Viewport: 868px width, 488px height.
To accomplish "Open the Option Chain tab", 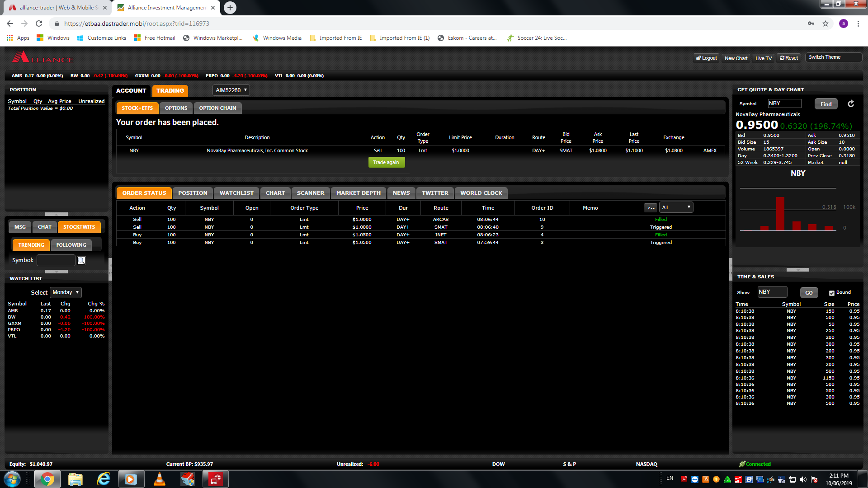I will pos(217,108).
